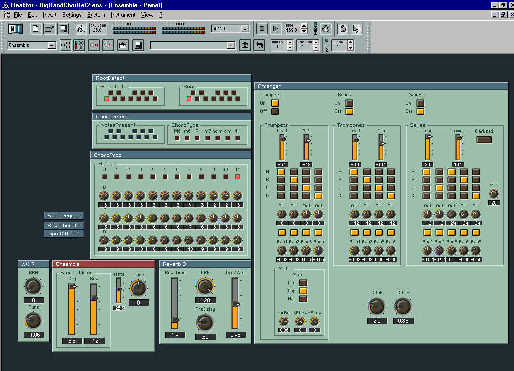The image size is (514, 371).
Task: Click the middle blue button left of ChordProg panel
Action: pyautogui.click(x=64, y=225)
